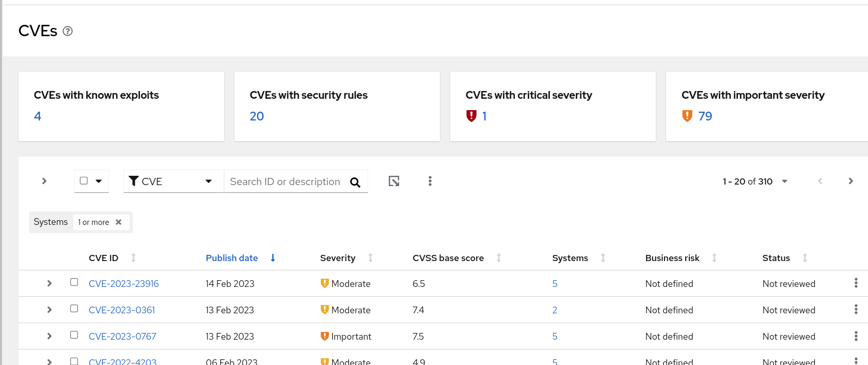Expand the CVE-2023-0767 row details

(x=50, y=336)
